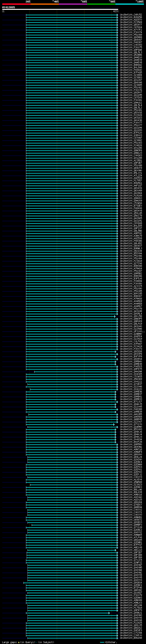Select the UniRef100_Q9FSB7 label
The width and height of the screenshot is (146, 644).
click(131, 553)
